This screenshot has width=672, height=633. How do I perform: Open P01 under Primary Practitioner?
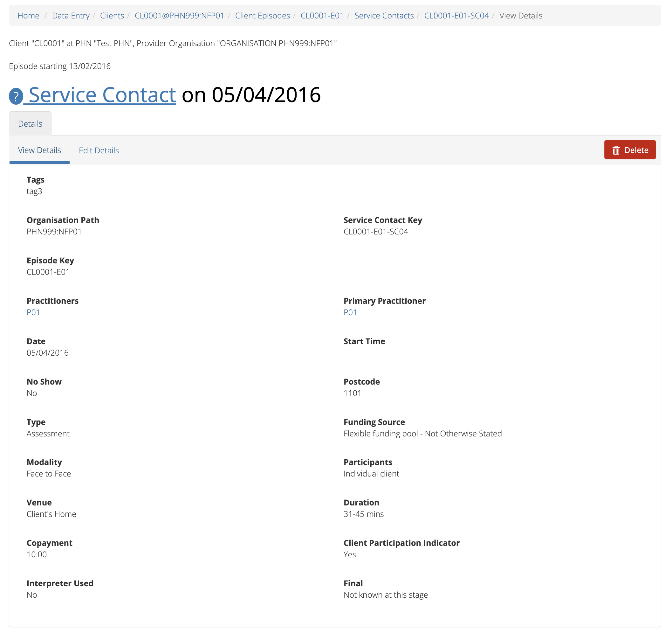pyautogui.click(x=350, y=312)
